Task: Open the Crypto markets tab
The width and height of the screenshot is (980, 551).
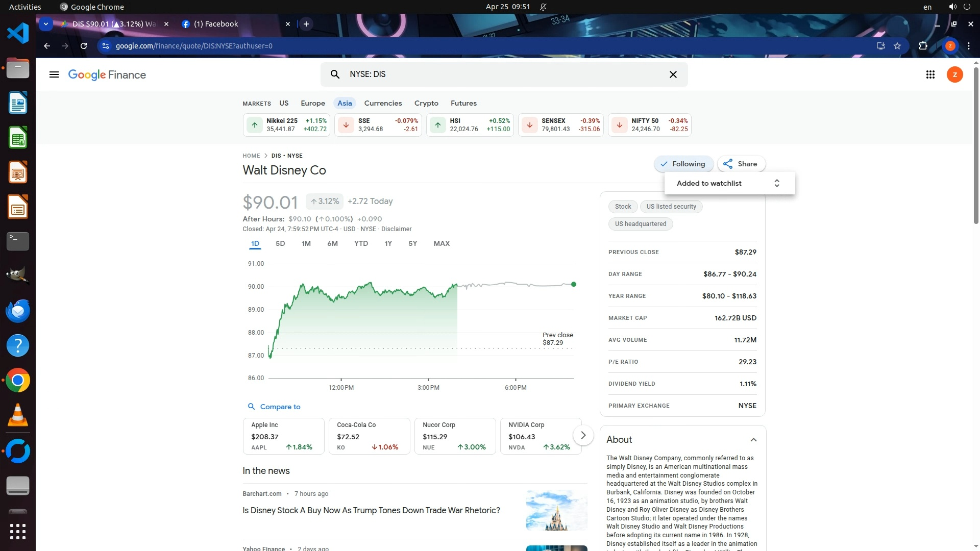Action: (x=426, y=103)
